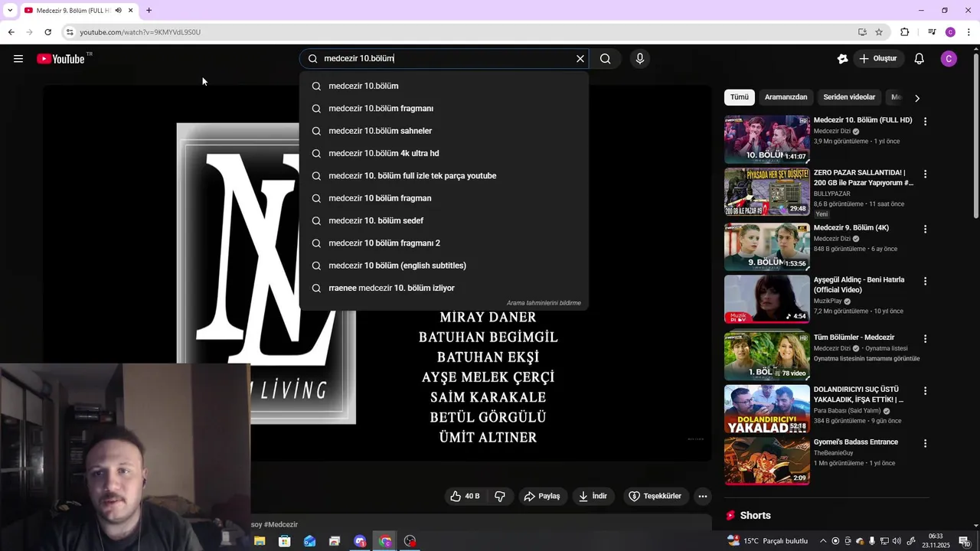Start voice search with the microphone
980x551 pixels.
pyautogui.click(x=640, y=59)
